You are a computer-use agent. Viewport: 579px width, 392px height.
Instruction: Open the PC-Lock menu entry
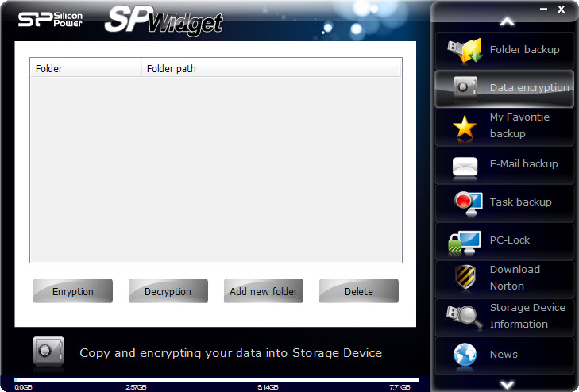pyautogui.click(x=504, y=241)
